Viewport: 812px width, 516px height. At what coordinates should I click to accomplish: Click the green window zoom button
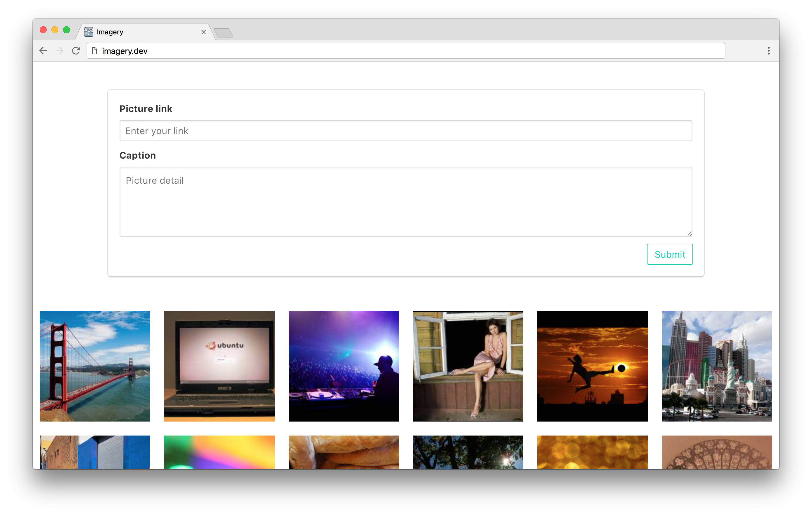click(66, 30)
